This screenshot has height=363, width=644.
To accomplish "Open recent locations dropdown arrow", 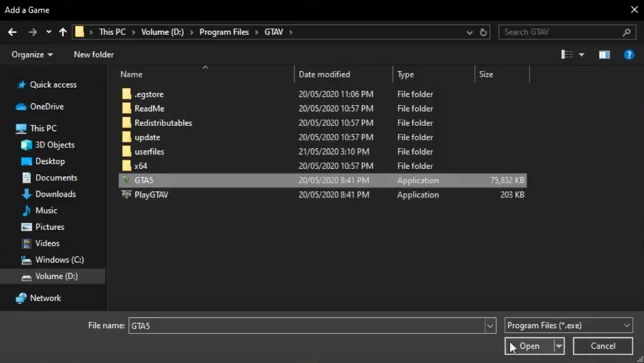I will (49, 32).
